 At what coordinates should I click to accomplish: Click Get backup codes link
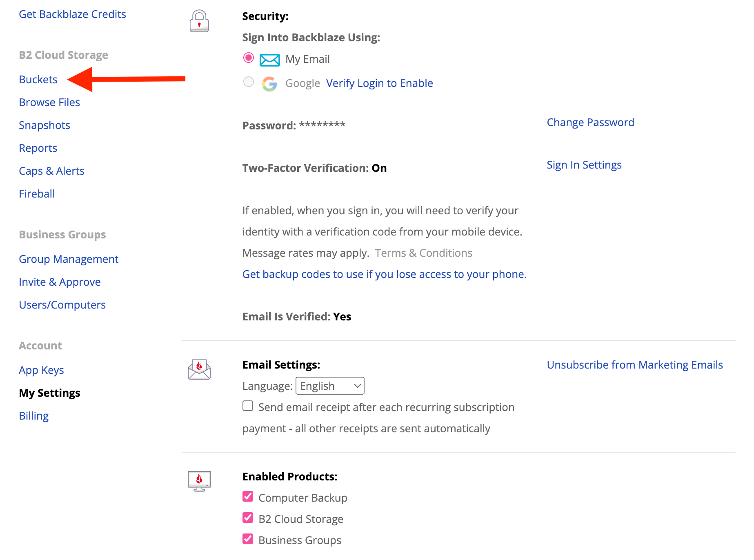[x=384, y=274]
